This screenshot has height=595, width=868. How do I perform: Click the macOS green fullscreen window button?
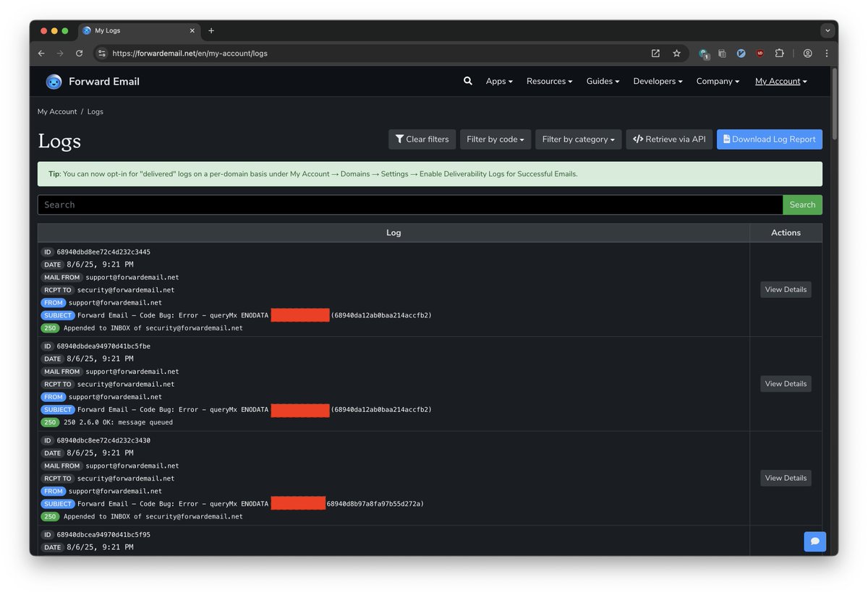(x=65, y=31)
